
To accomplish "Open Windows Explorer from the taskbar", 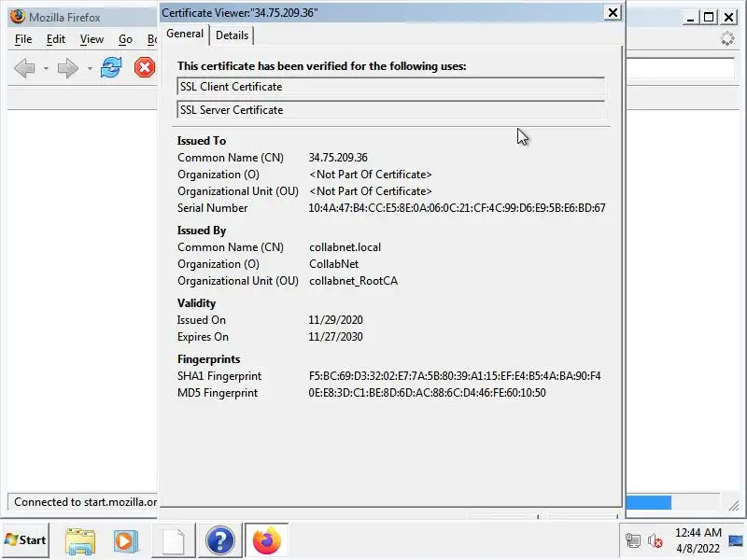I will pos(80,541).
